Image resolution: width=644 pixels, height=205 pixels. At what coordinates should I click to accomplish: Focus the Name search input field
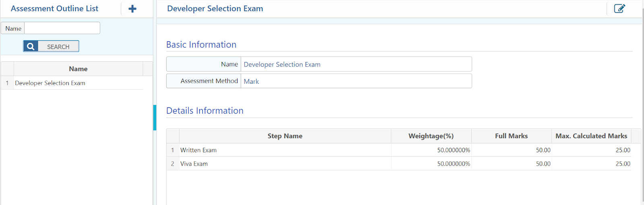[x=62, y=28]
